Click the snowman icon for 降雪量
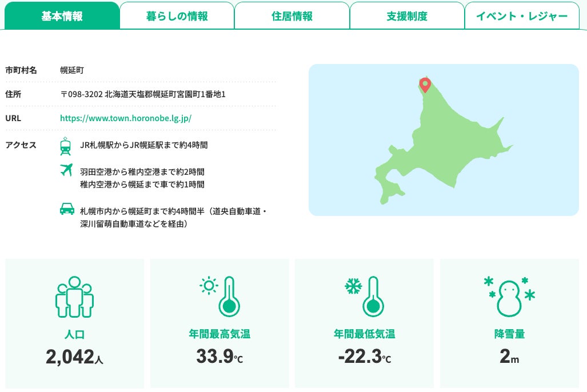Viewport: 587px width, 392px height. pos(509,297)
